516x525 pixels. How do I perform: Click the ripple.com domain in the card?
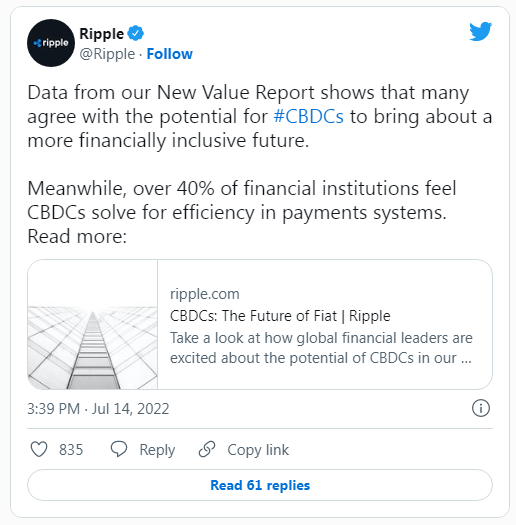[205, 294]
